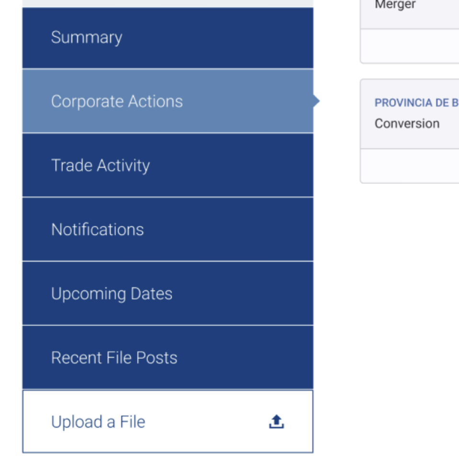Click the gray bar above Summary
This screenshot has height=476, width=459.
(168, 4)
